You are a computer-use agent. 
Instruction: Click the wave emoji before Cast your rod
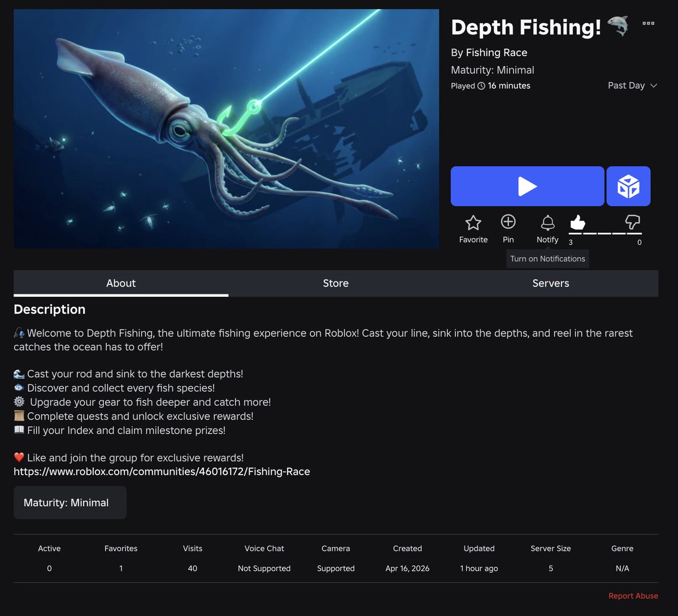click(x=19, y=374)
